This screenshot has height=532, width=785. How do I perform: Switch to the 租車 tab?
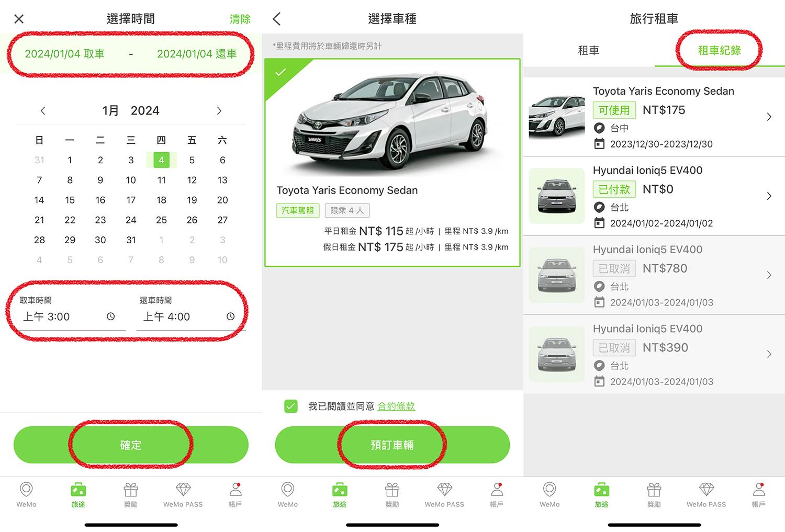(589, 51)
